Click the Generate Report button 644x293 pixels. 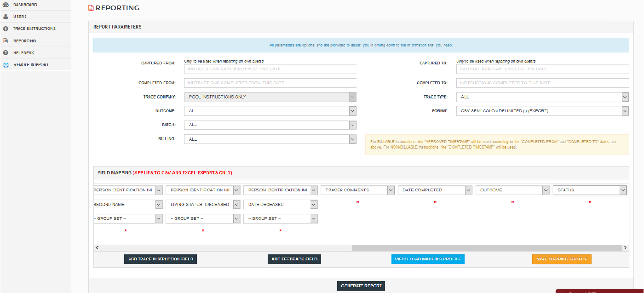click(361, 286)
